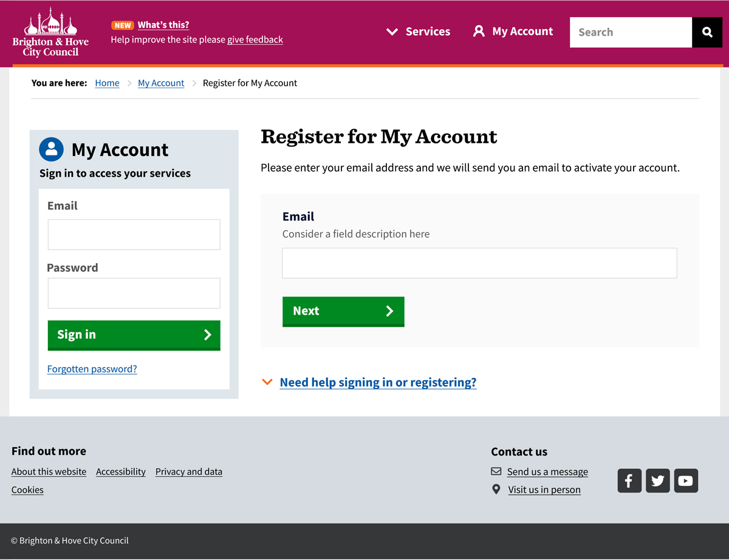Open My Account in the header

point(513,32)
